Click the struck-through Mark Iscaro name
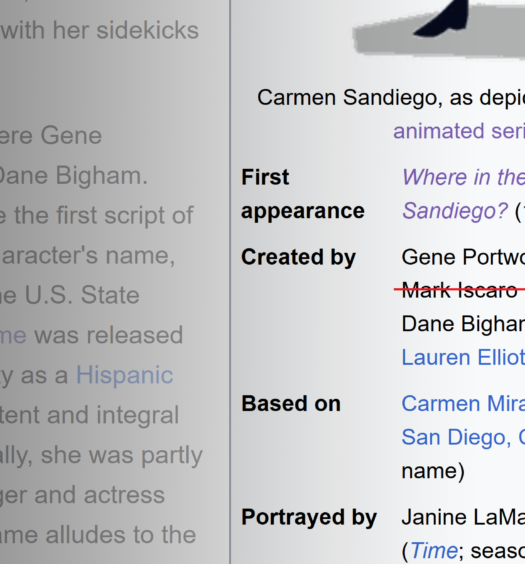This screenshot has height=564, width=525. 459,290
